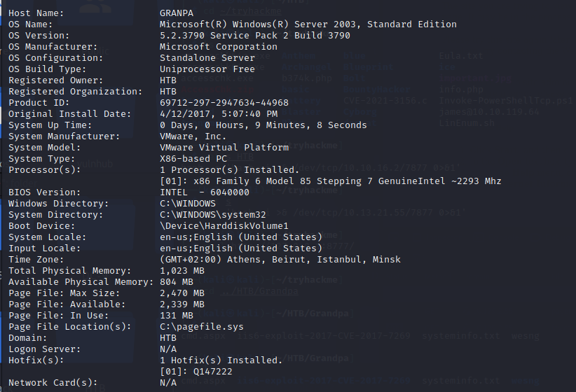Click the Total Physical Memory 1,023 MB value
Image resolution: width=576 pixels, height=392 pixels.
coord(181,271)
